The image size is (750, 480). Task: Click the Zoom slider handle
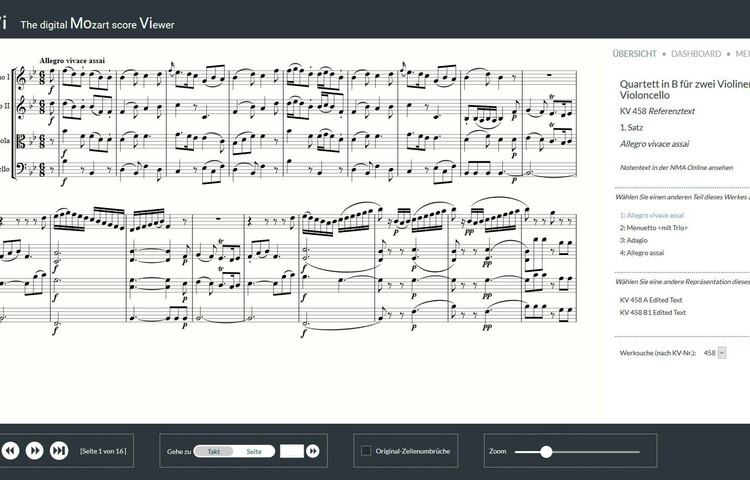(x=546, y=452)
